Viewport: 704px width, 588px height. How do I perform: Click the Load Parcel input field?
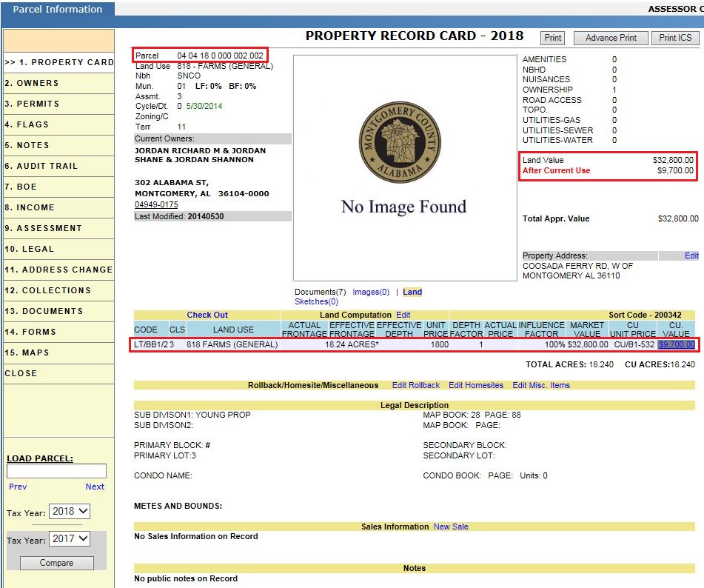click(x=56, y=471)
